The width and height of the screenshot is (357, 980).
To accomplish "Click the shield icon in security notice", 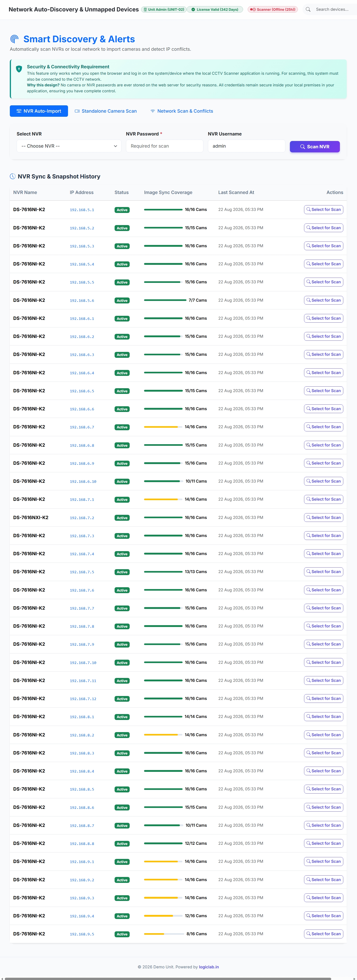I will point(19,69).
